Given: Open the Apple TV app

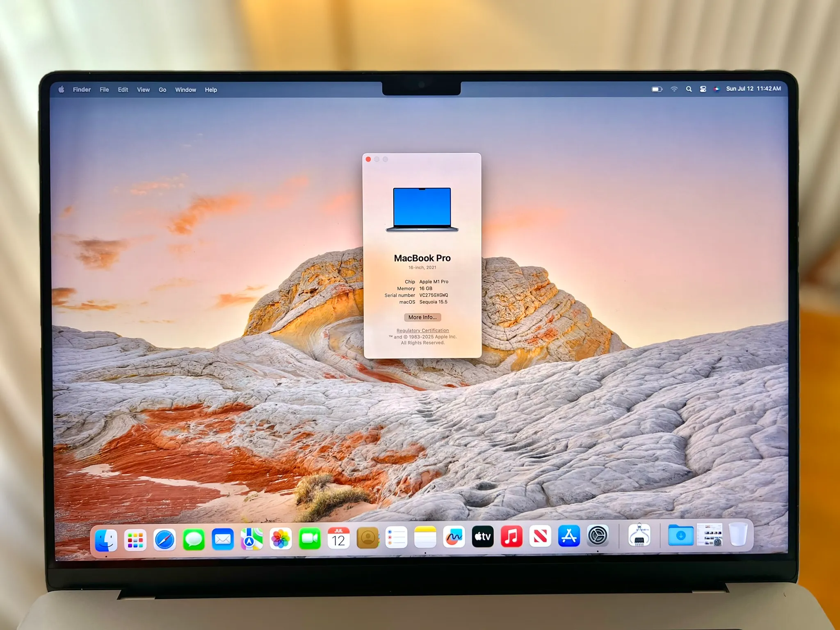Looking at the screenshot, I should point(482,536).
